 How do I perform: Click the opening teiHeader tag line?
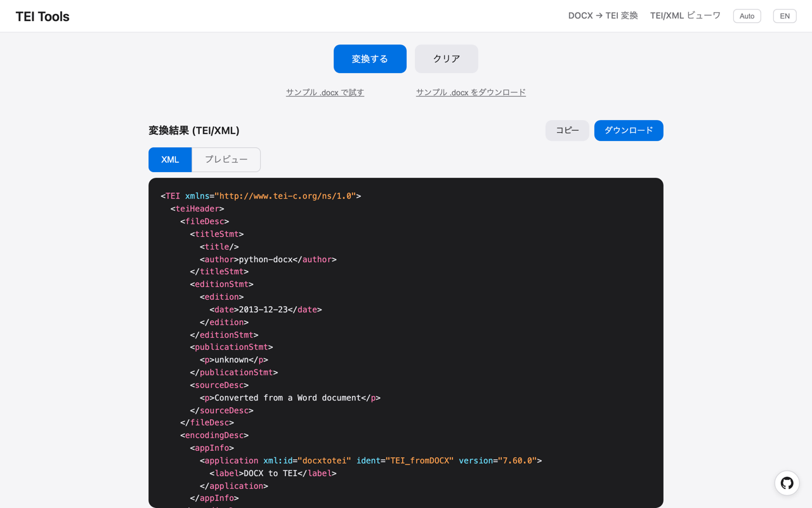(x=197, y=209)
